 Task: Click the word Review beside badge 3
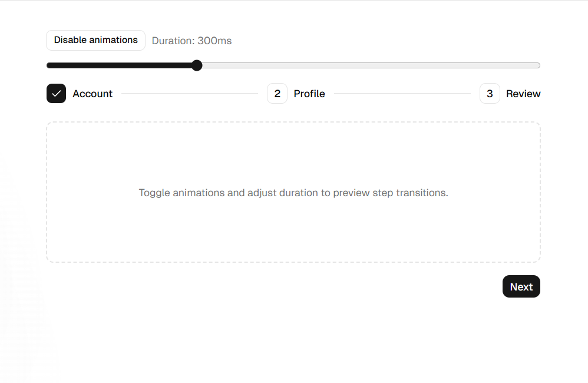click(523, 94)
